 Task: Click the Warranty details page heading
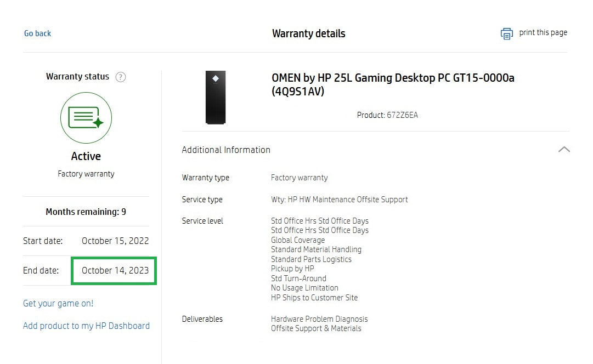(x=308, y=33)
